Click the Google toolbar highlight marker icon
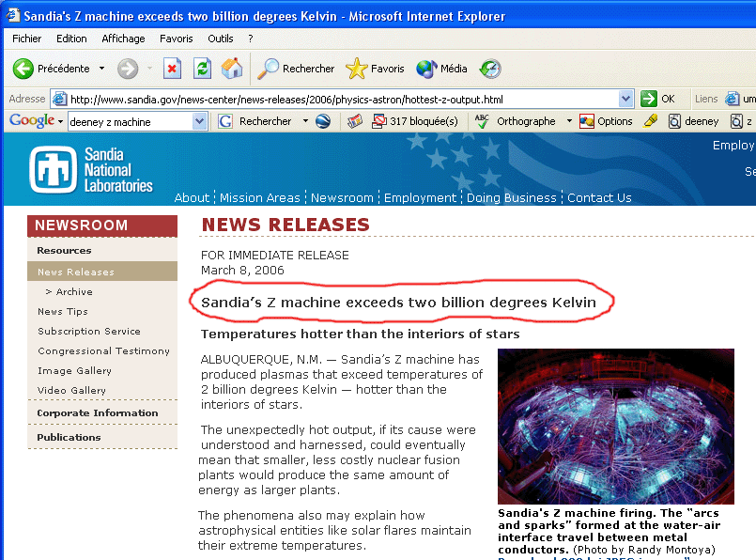756x560 pixels. tap(650, 121)
